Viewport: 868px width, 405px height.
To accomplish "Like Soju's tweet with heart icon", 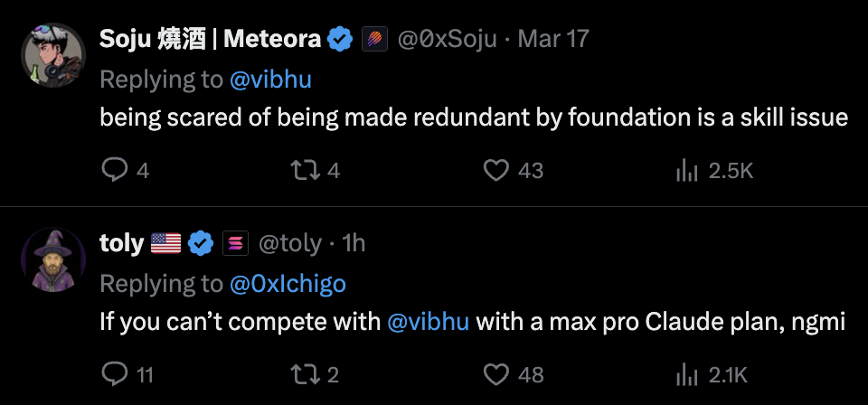I will [x=496, y=170].
